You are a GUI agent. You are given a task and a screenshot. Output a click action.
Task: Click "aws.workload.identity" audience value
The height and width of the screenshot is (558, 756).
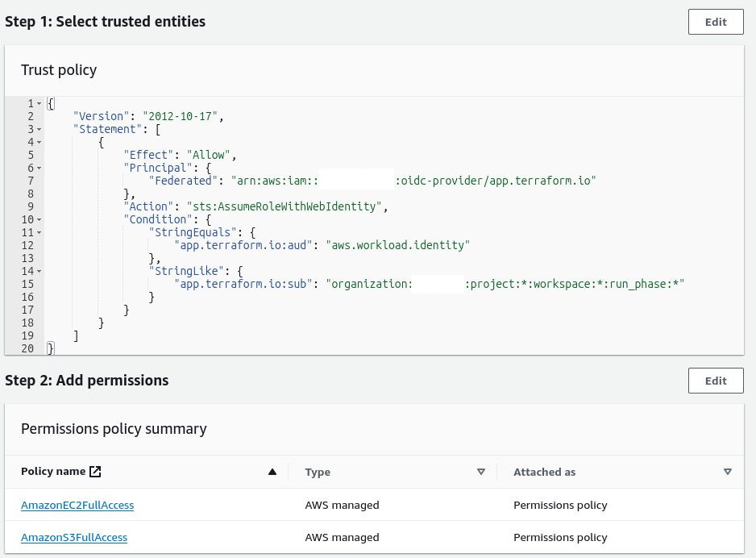pyautogui.click(x=398, y=245)
